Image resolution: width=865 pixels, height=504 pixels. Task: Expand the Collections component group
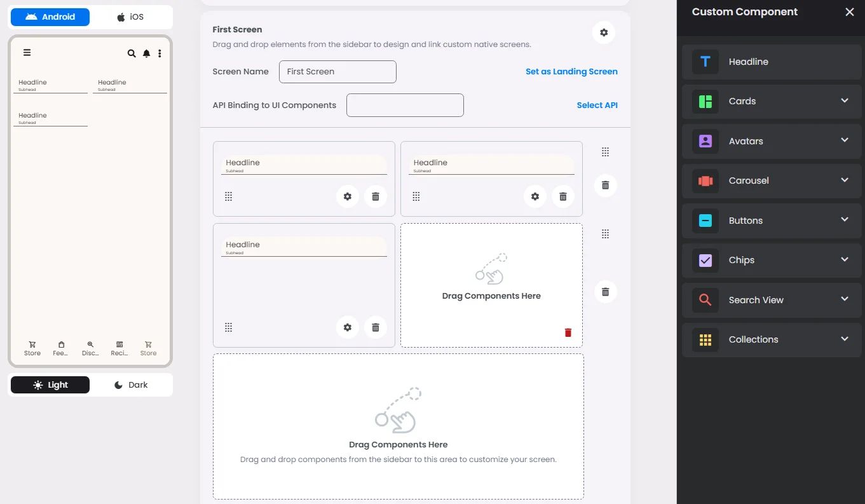tap(772, 339)
